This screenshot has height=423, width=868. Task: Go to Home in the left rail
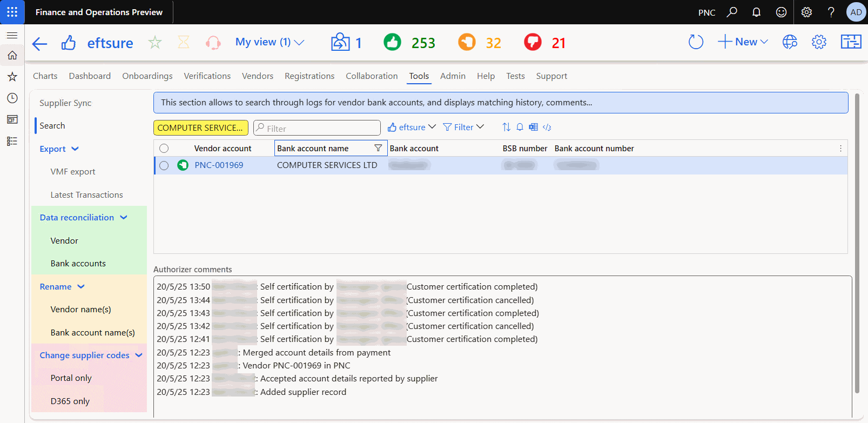pos(12,55)
